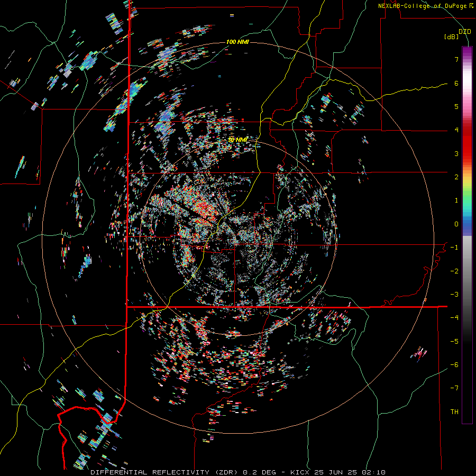Click the 50 NMI range ring label
Image resolution: width=476 pixels, height=476 pixels.
[x=237, y=140]
